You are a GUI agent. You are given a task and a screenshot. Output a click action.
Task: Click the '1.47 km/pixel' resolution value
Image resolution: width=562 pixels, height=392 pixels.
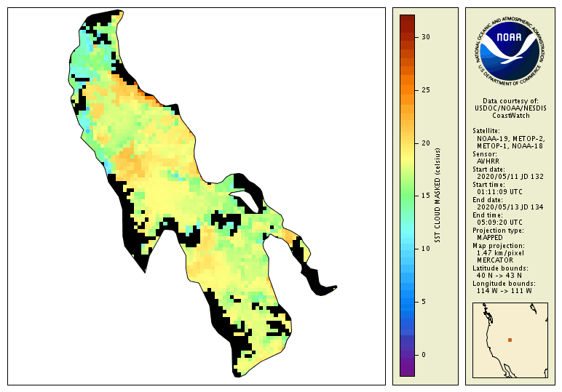500,253
